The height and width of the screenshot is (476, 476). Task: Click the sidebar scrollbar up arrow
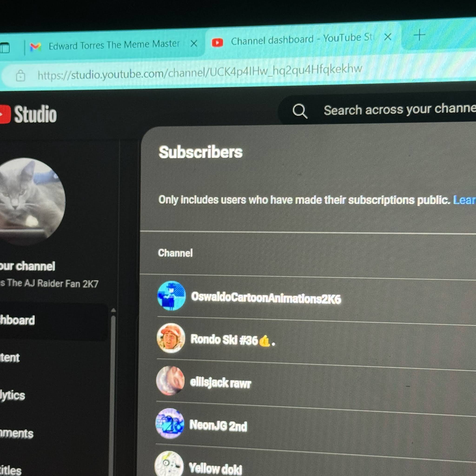point(113,310)
